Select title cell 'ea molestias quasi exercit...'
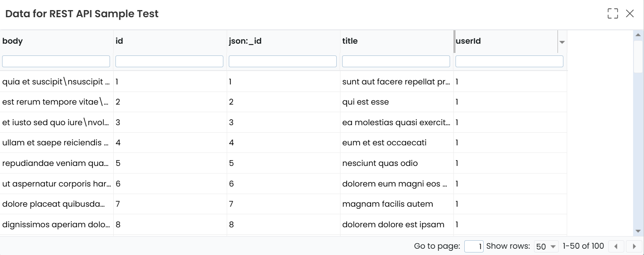The image size is (644, 255). [x=397, y=122]
